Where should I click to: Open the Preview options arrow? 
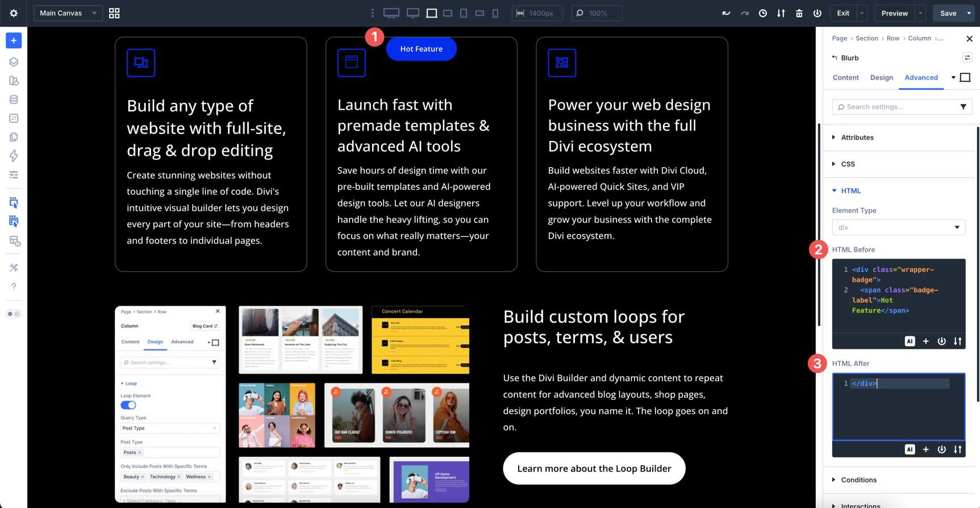[x=920, y=13]
